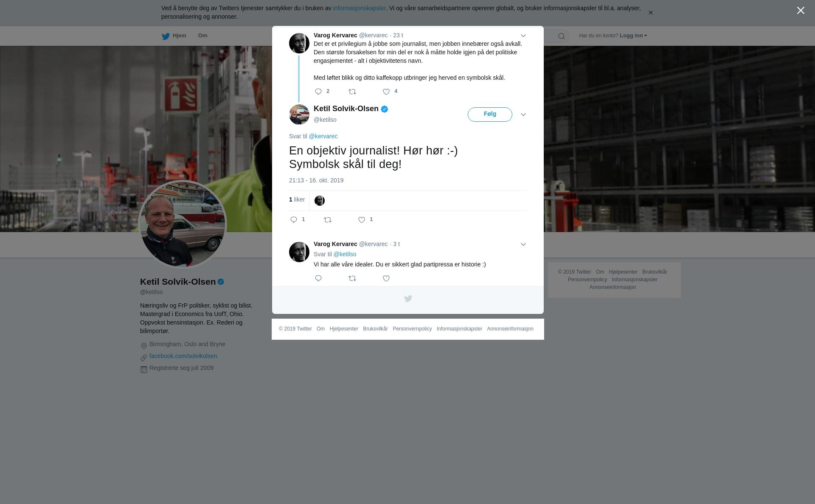Click the search magnifier icon

coord(562,36)
